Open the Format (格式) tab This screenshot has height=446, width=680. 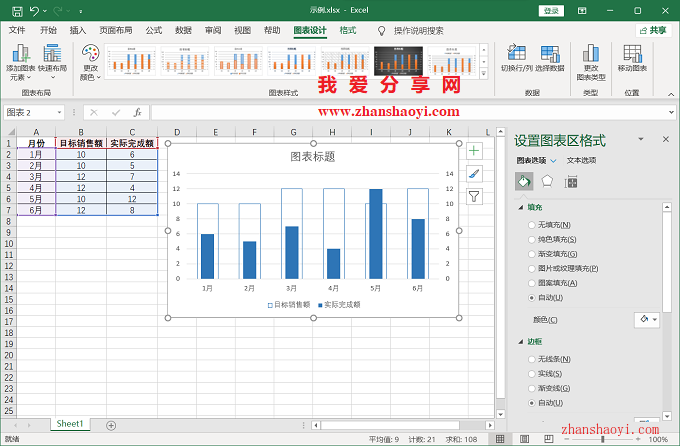348,30
